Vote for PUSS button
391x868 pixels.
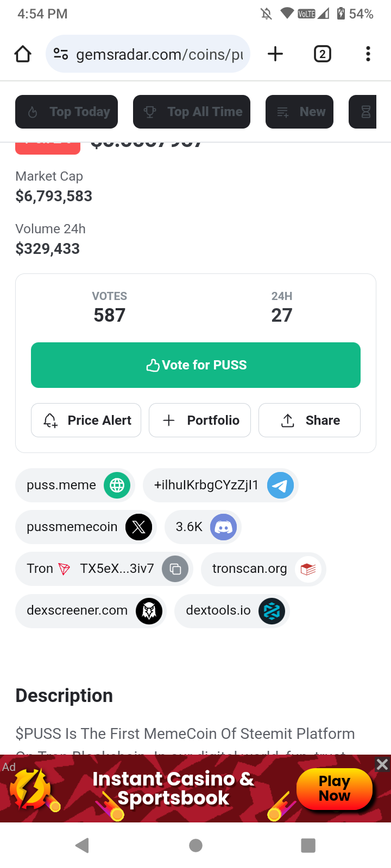(195, 365)
